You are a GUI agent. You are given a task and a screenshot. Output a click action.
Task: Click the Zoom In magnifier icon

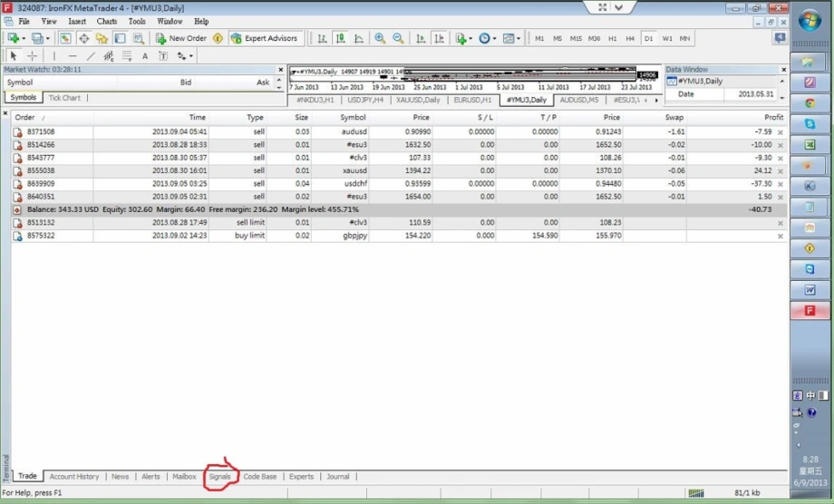pos(380,39)
